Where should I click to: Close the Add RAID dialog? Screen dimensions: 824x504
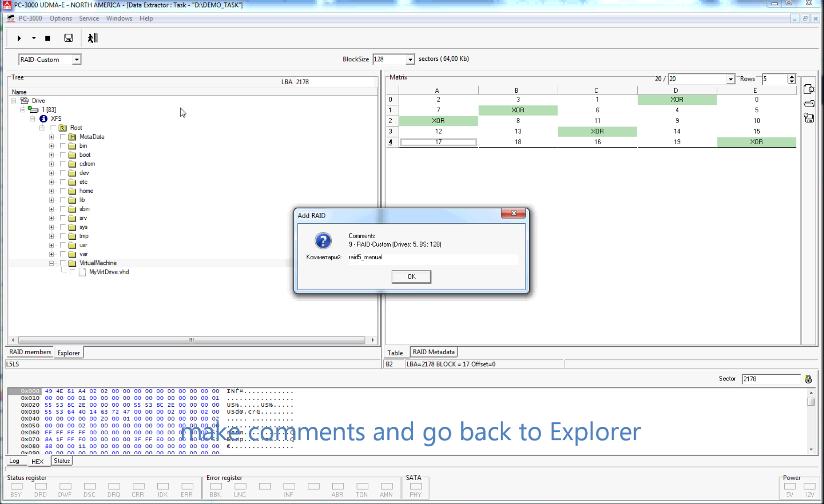click(x=513, y=213)
